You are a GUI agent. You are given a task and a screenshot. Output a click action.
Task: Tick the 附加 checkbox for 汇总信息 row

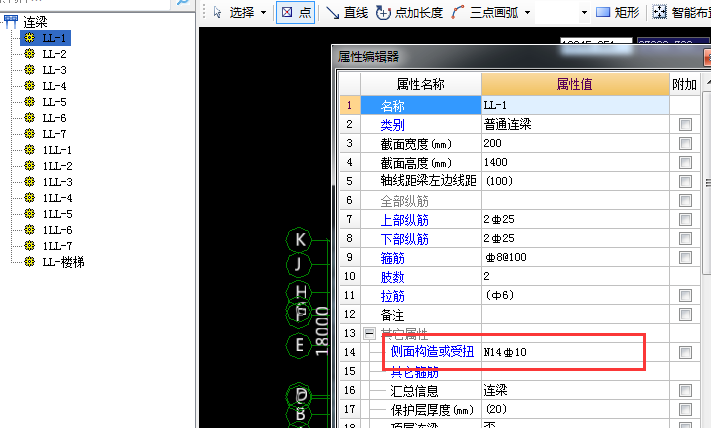pyautogui.click(x=685, y=390)
